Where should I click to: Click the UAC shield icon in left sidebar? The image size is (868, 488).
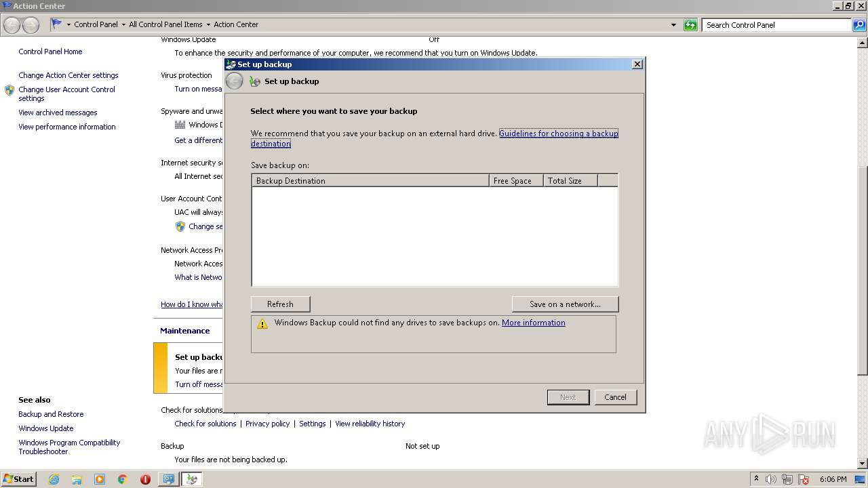pos(9,89)
